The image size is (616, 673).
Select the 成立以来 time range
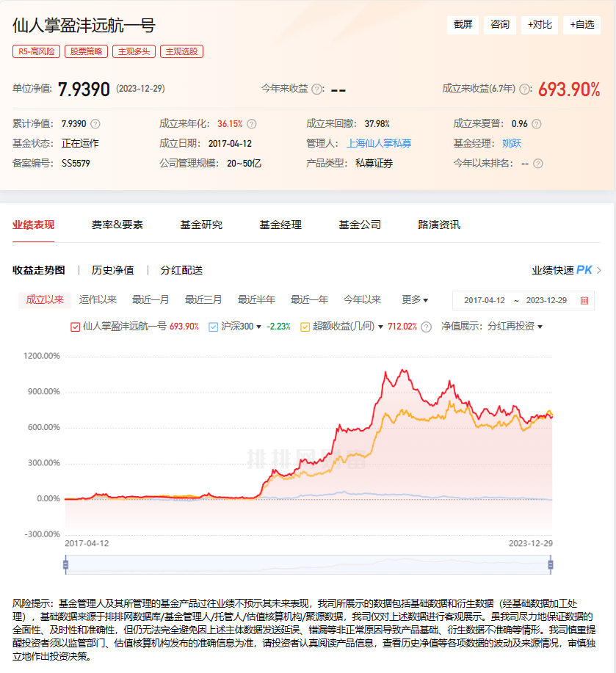click(45, 299)
